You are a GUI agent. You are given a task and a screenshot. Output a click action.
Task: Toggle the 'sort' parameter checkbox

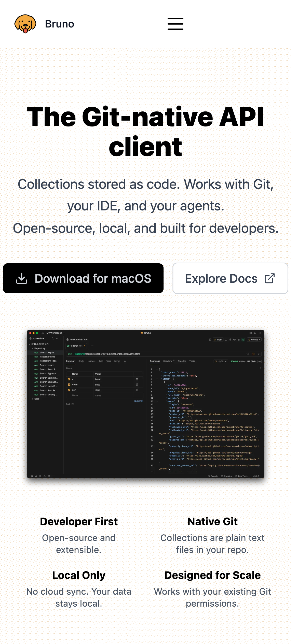pos(69,390)
